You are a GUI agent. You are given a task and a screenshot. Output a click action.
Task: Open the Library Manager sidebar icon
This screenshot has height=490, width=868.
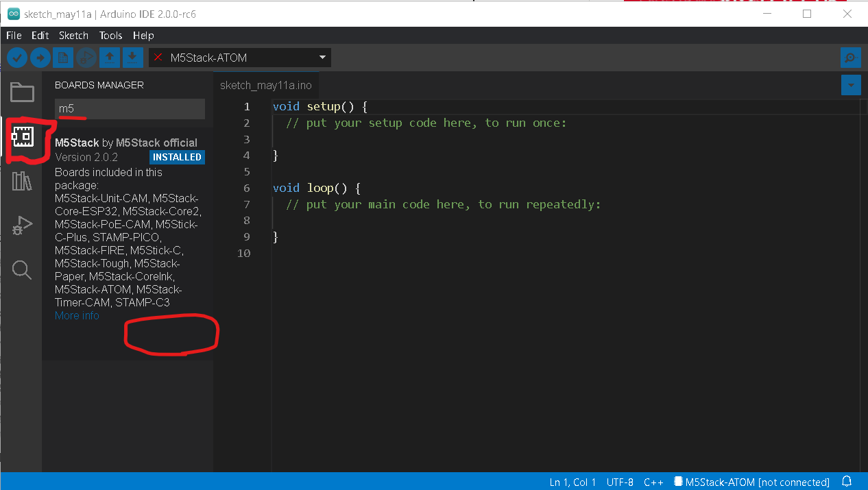[x=22, y=181]
